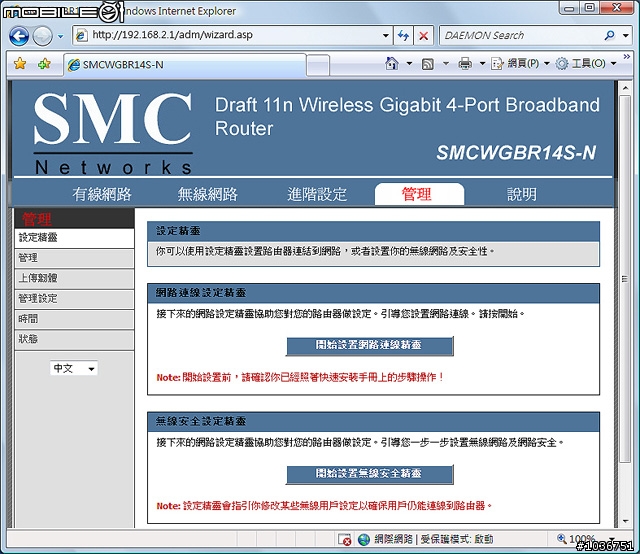Click the popup blocker status bar icon

tap(344, 539)
